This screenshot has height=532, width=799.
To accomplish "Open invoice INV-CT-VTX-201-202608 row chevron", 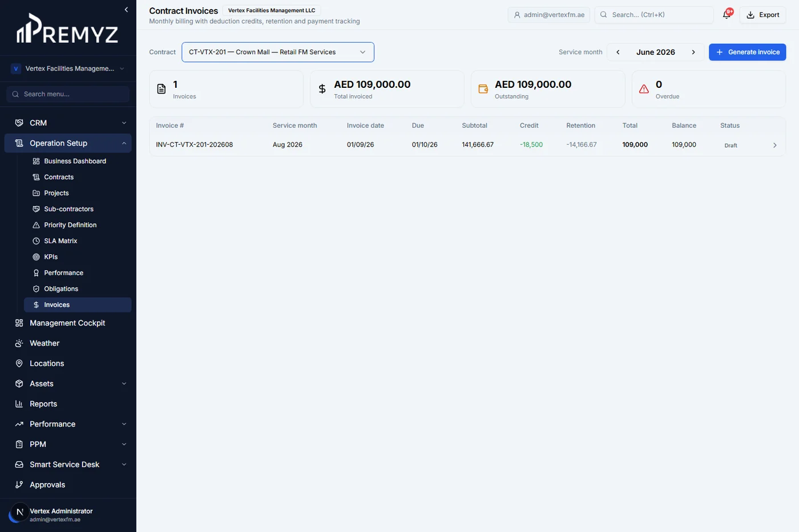I will pyautogui.click(x=774, y=145).
